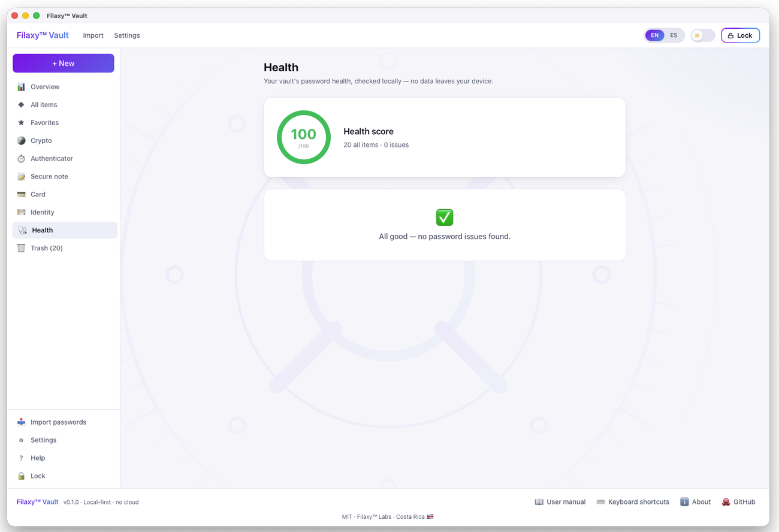The height and width of the screenshot is (532, 779).
Task: Open Trash (20) in the sidebar
Action: 65,248
